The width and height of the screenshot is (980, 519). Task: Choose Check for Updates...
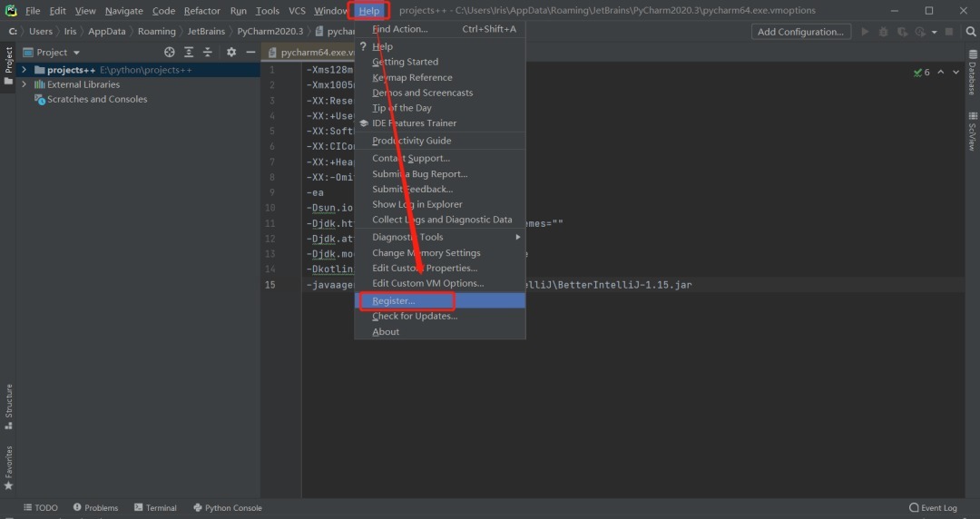pyautogui.click(x=440, y=316)
